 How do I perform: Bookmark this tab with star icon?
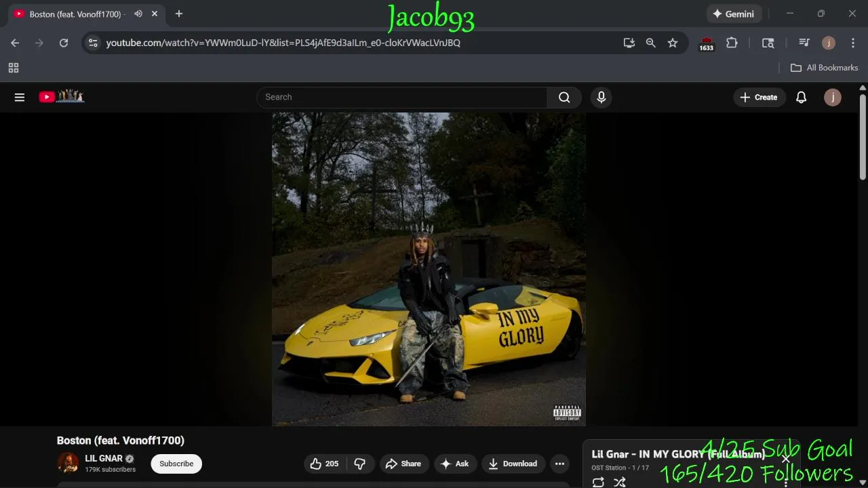click(673, 43)
